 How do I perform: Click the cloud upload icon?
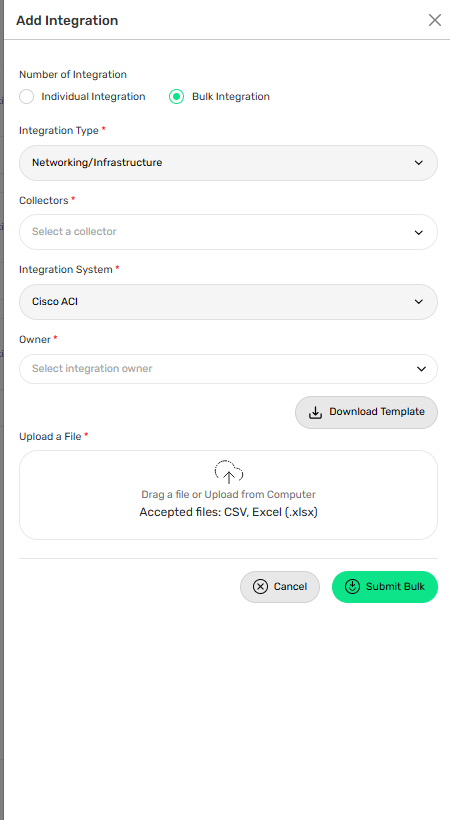229,472
